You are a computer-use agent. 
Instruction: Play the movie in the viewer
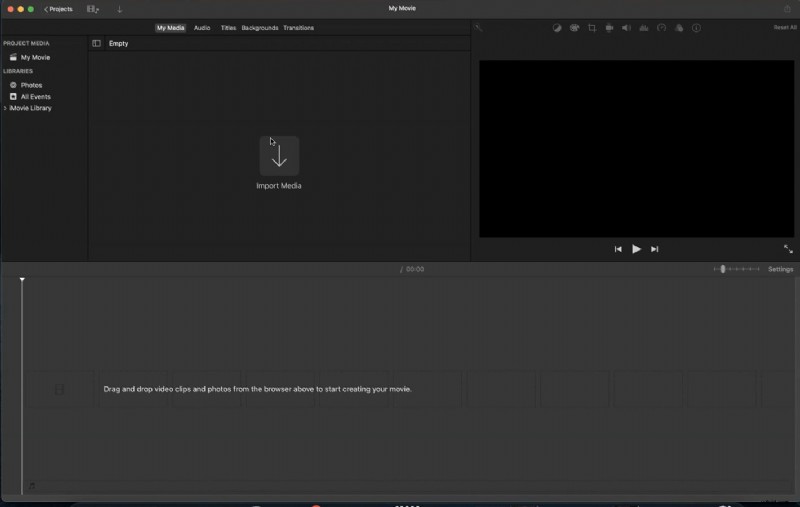(636, 249)
